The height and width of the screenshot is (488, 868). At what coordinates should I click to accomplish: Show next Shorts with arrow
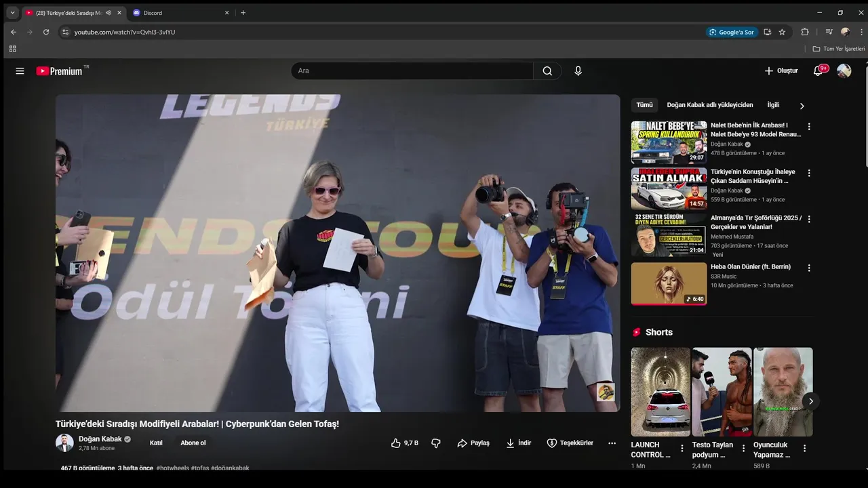(x=810, y=401)
